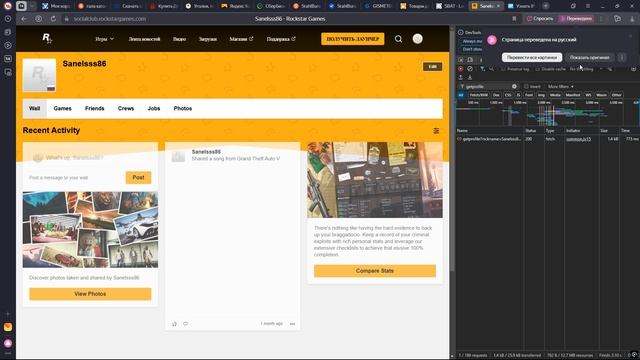
Task: Open the No throttling dropdown
Action: coord(585,69)
